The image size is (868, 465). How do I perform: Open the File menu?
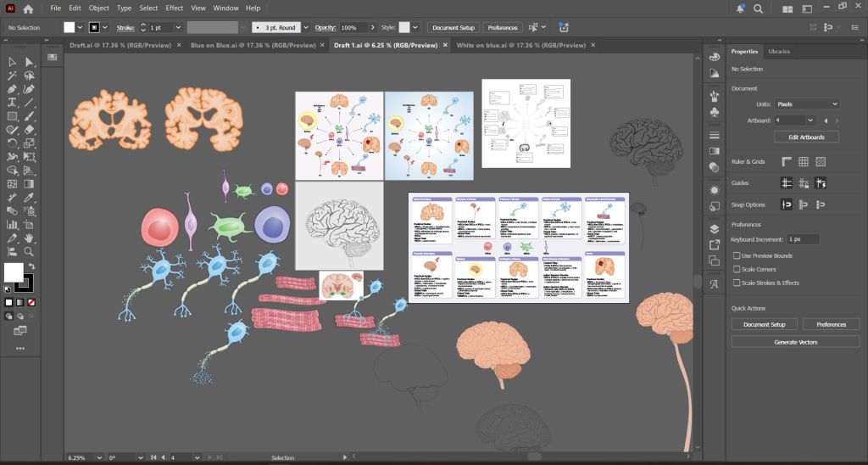pyautogui.click(x=55, y=8)
